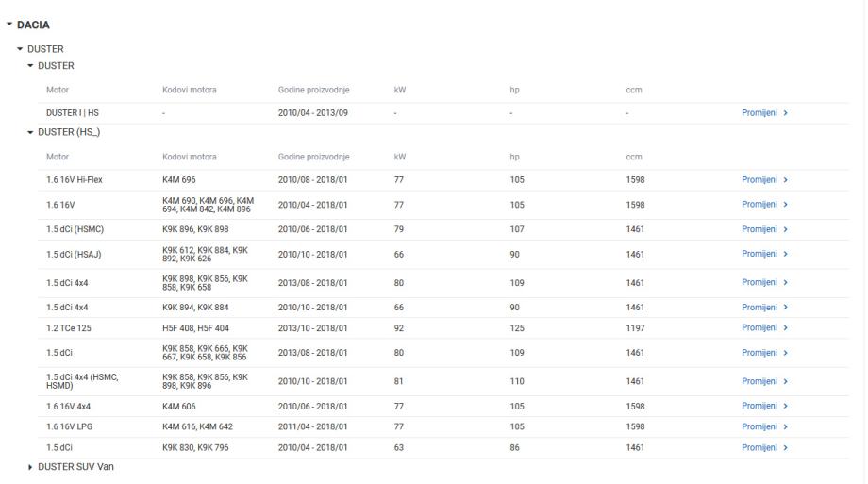The width and height of the screenshot is (868, 484).
Task: Click engine codes 'K4M 616, K4M 642'
Action: pos(197,427)
